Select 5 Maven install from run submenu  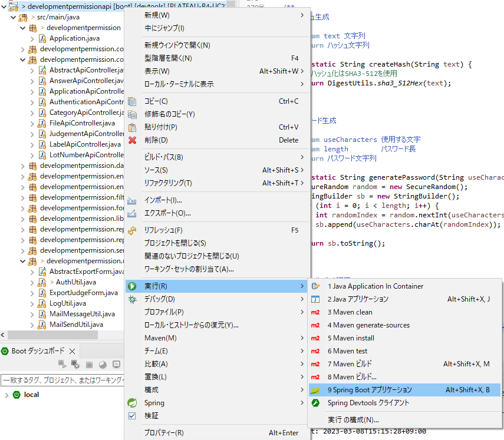pos(351,338)
